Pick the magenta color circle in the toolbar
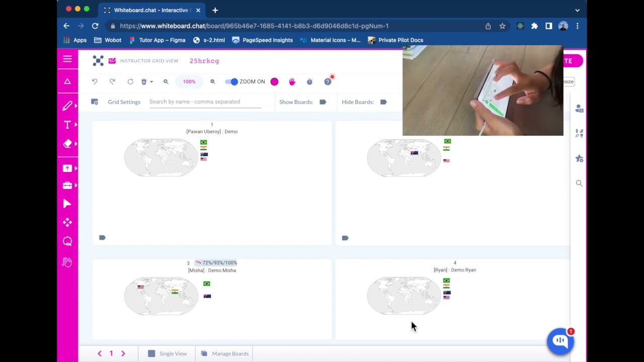 274,81
